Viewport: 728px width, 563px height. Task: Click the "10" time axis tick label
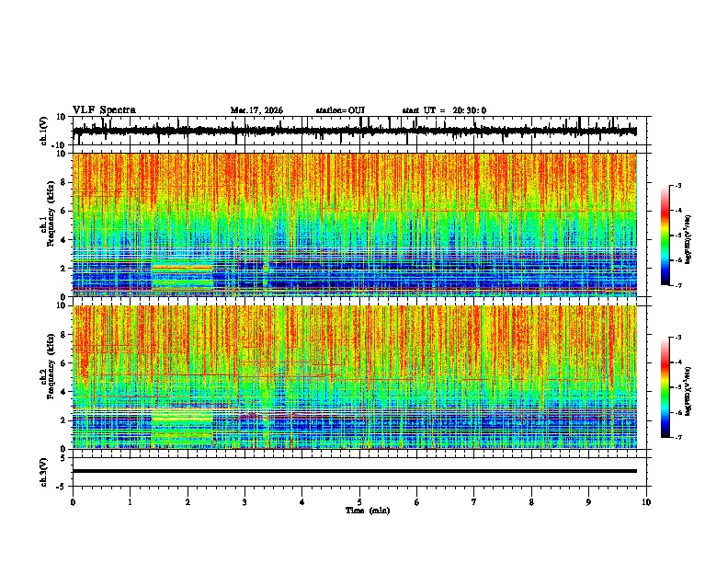646,501
